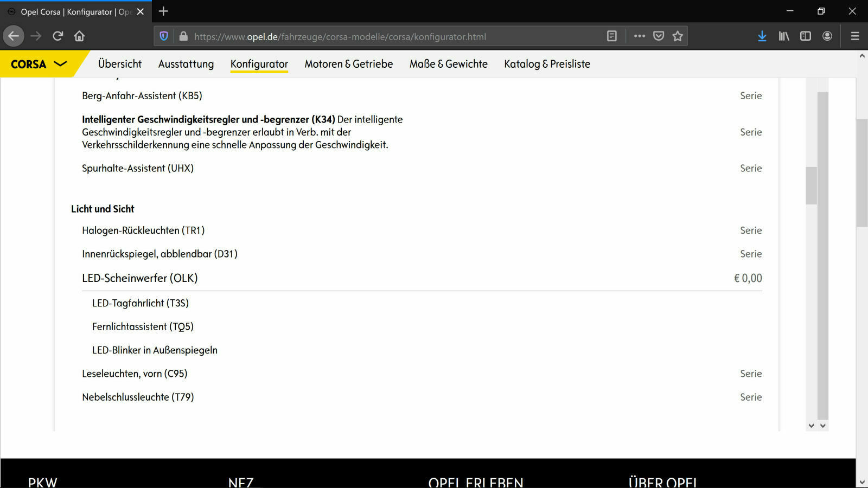The width and height of the screenshot is (868, 488).
Task: Open page actions via the three-dots icon
Action: coord(640,36)
